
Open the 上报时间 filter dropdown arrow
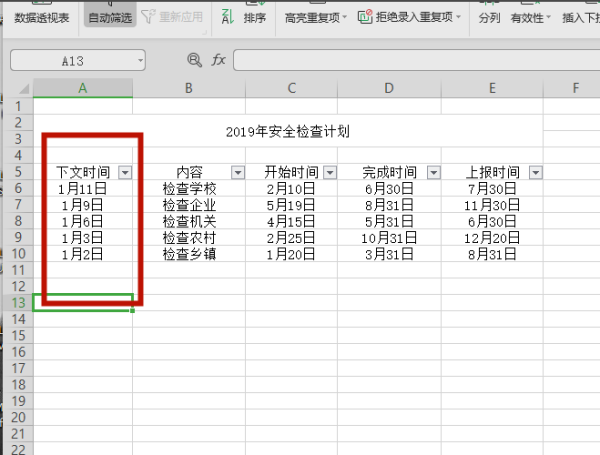(536, 173)
